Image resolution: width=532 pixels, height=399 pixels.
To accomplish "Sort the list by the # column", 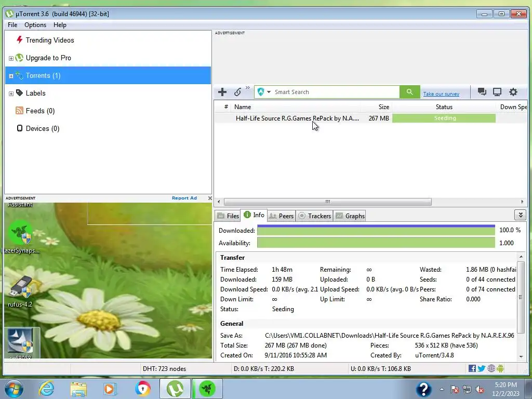I will pos(225,107).
